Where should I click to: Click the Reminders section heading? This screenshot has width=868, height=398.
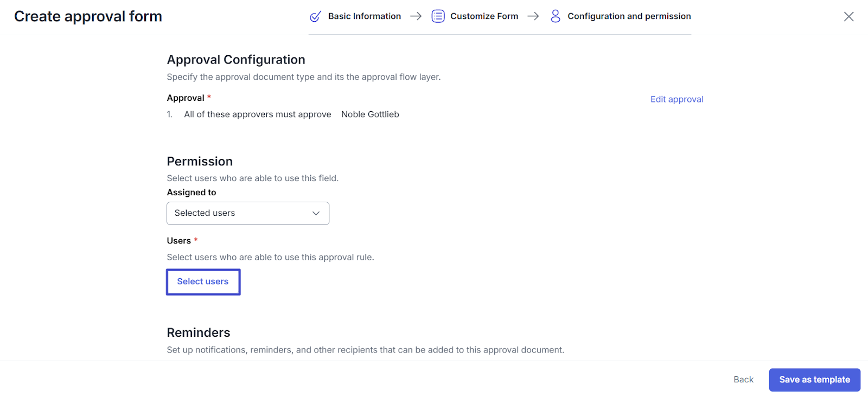pyautogui.click(x=199, y=332)
